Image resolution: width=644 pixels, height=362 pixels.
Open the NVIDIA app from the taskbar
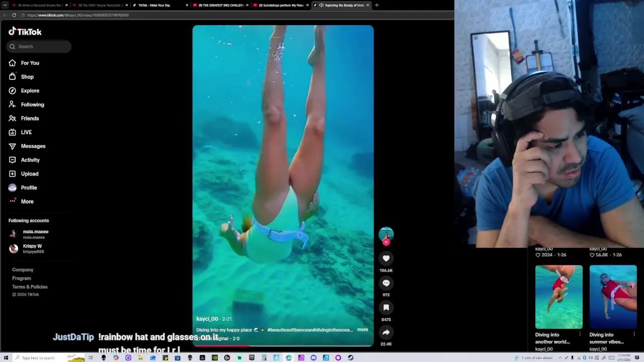click(x=215, y=357)
